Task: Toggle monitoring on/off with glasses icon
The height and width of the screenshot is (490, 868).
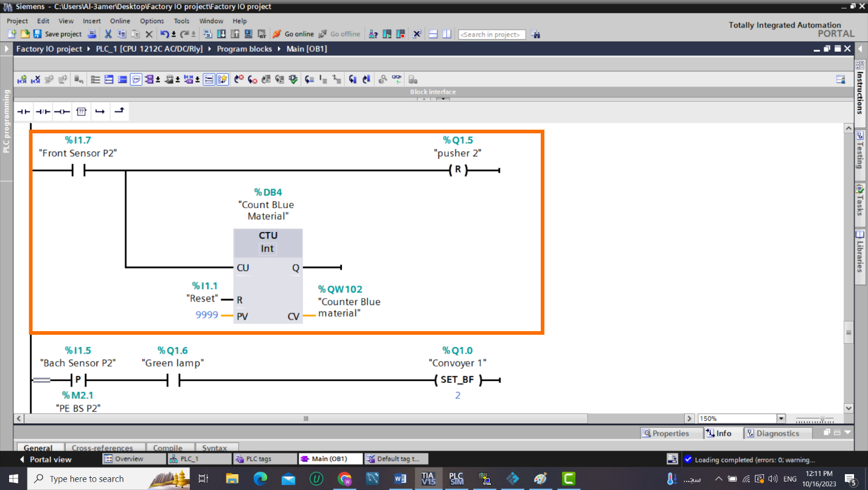Action: tap(397, 79)
